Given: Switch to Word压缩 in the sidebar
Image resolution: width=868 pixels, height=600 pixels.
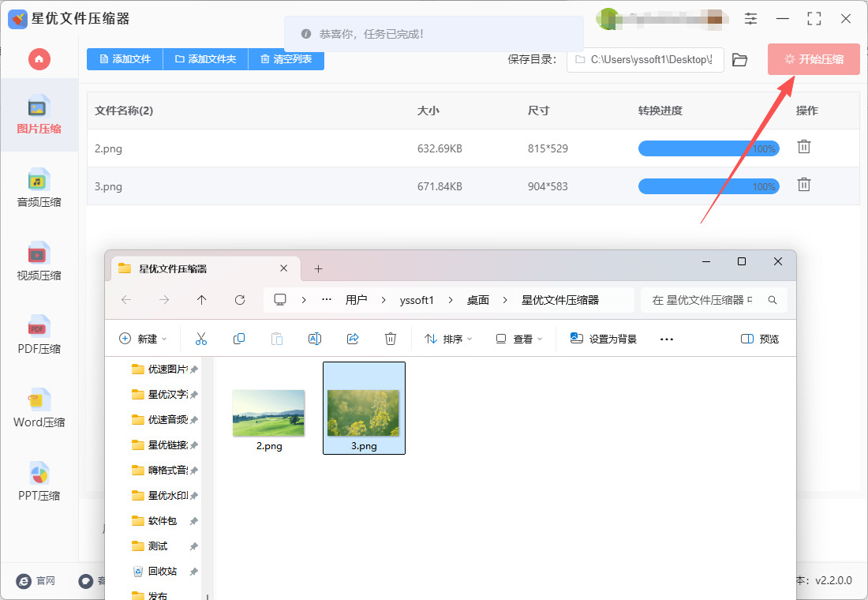Looking at the screenshot, I should (39, 408).
